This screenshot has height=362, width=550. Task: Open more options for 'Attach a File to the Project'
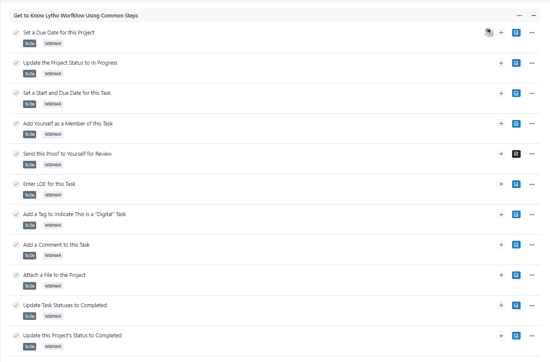point(532,275)
